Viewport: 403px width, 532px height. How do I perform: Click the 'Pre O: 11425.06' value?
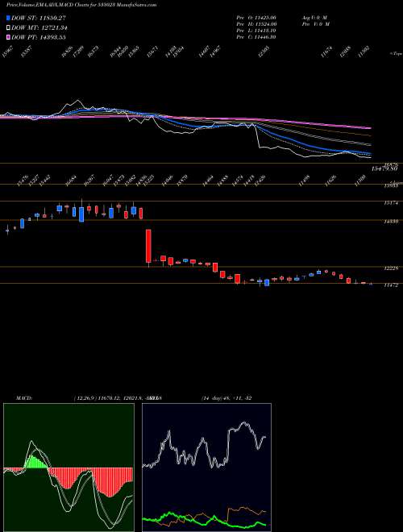tap(257, 17)
